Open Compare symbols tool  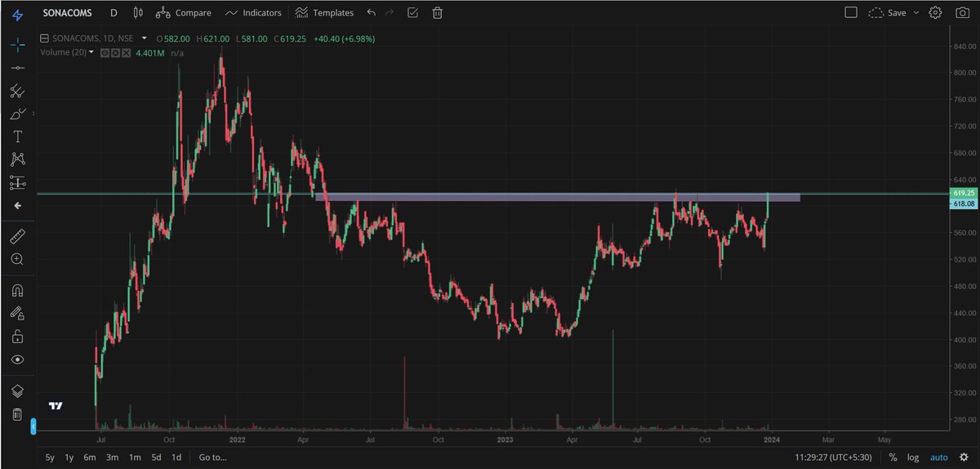[183, 12]
